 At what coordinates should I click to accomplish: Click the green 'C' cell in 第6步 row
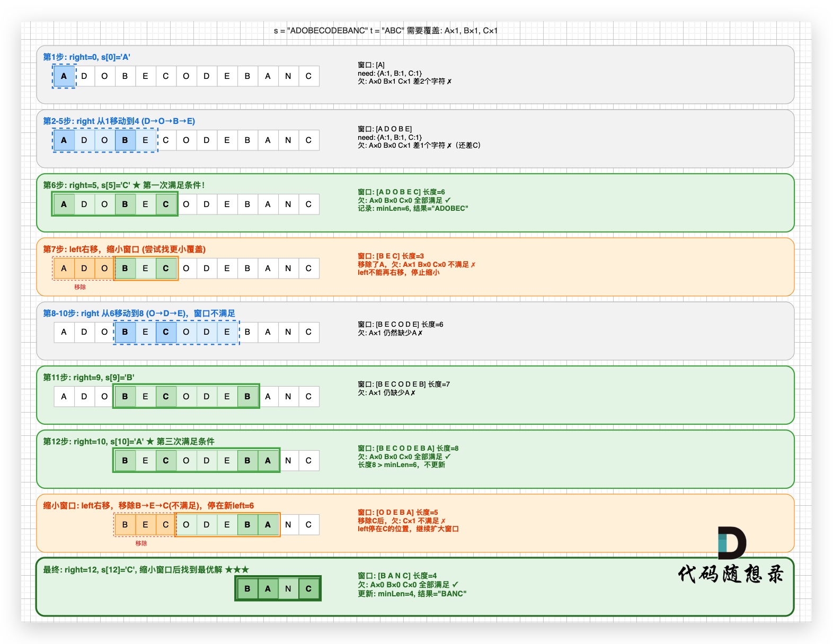tap(166, 204)
